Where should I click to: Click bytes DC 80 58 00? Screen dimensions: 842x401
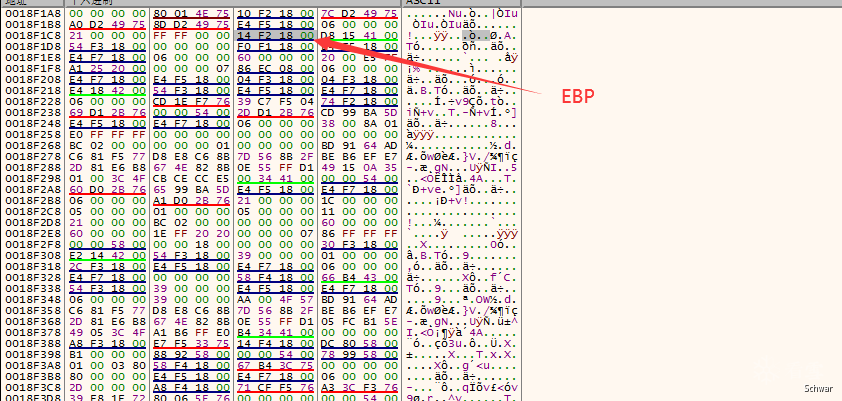point(359,344)
